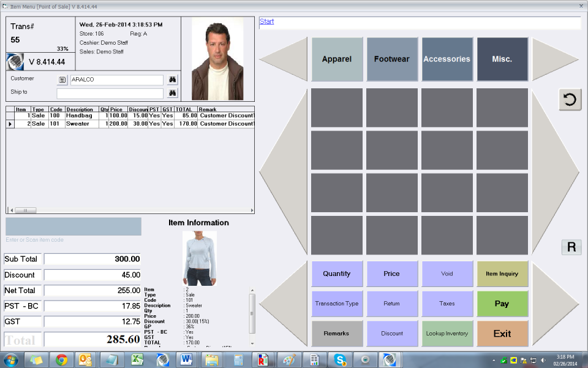Click the Enter or Scan item code field
Screen dimensions: 588x368
tap(72, 227)
